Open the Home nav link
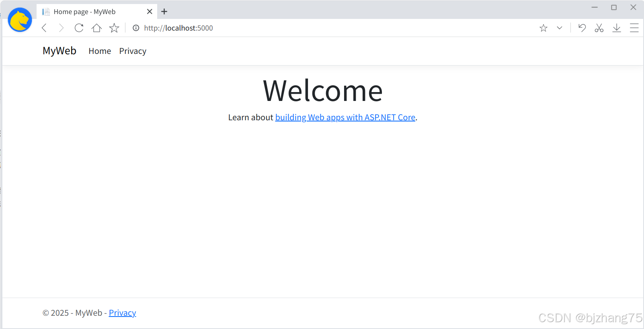The width and height of the screenshot is (644, 329). pyautogui.click(x=100, y=51)
